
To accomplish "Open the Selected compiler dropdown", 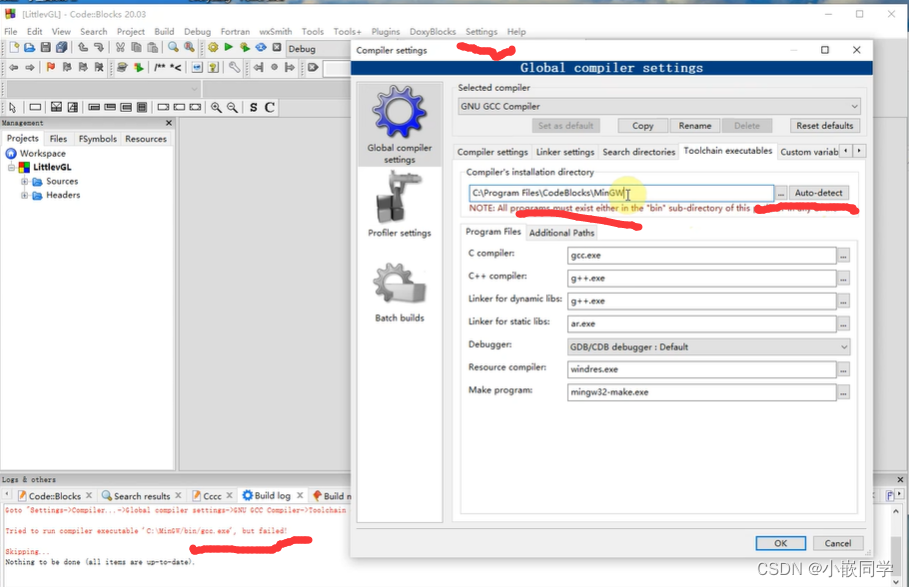I will 659,106.
